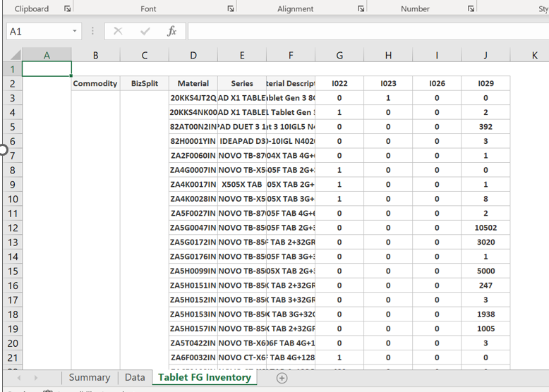
Task: Switch to the Summary sheet tab
Action: (x=89, y=378)
